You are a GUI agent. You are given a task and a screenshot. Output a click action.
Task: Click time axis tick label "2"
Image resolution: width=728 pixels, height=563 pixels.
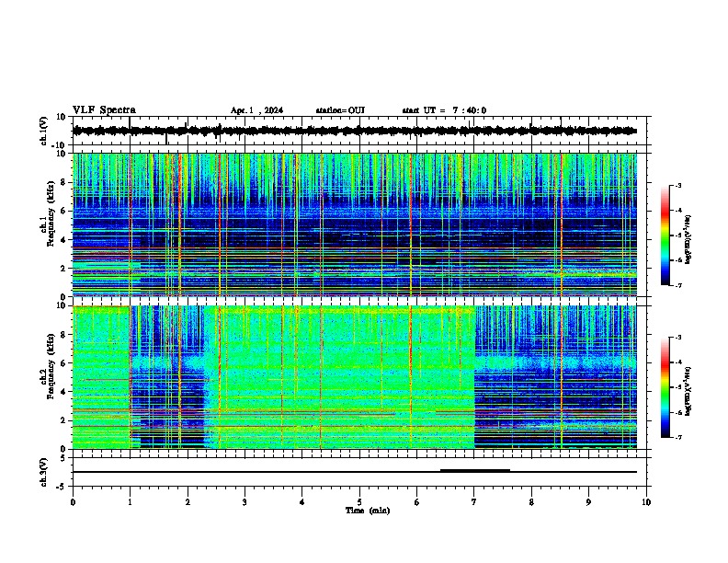188,502
